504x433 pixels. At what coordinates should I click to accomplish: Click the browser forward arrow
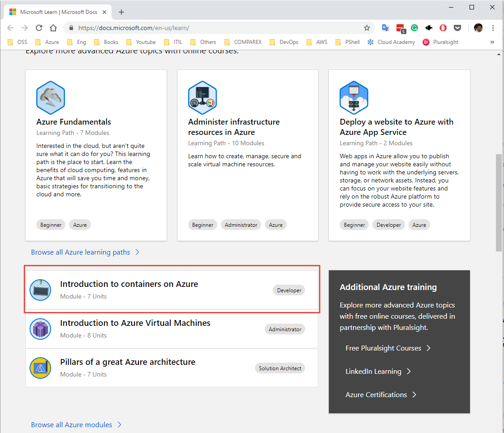click(25, 28)
